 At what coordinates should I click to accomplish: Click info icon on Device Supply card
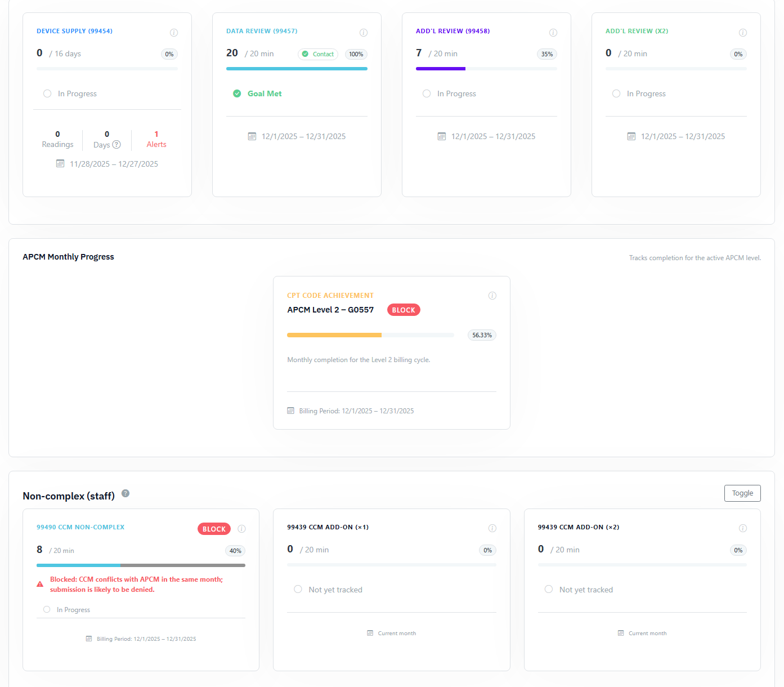(174, 33)
